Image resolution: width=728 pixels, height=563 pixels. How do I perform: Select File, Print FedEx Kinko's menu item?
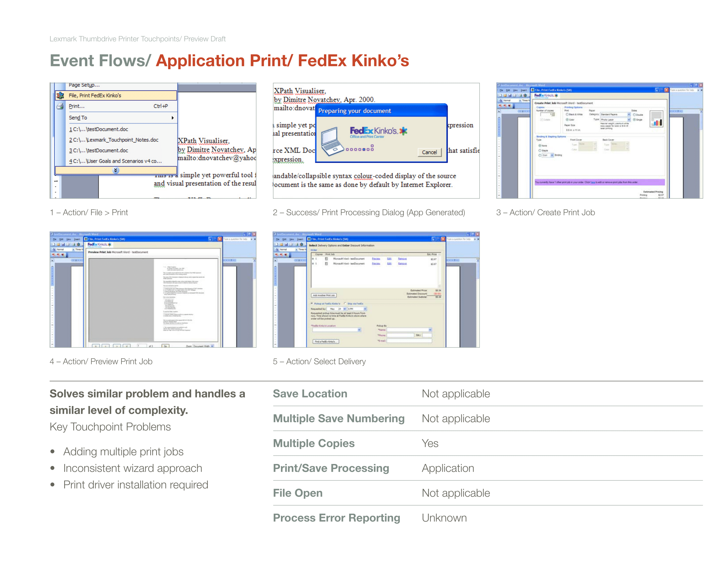click(116, 96)
